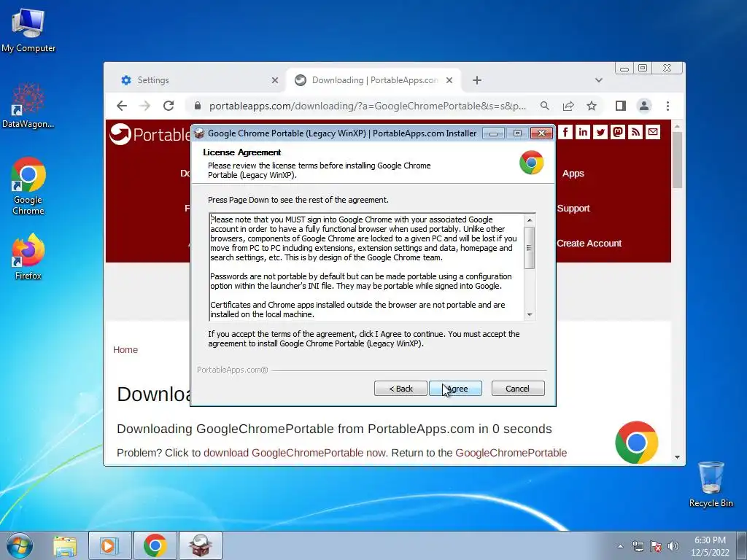
Task: Click the license agreement scrollbar thumb
Action: pyautogui.click(x=530, y=248)
